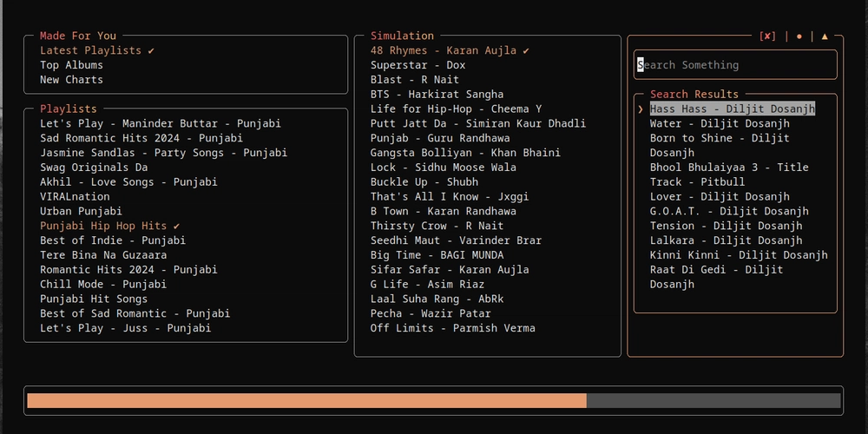
Task: Open Best of Indie - Punjabi
Action: (113, 240)
